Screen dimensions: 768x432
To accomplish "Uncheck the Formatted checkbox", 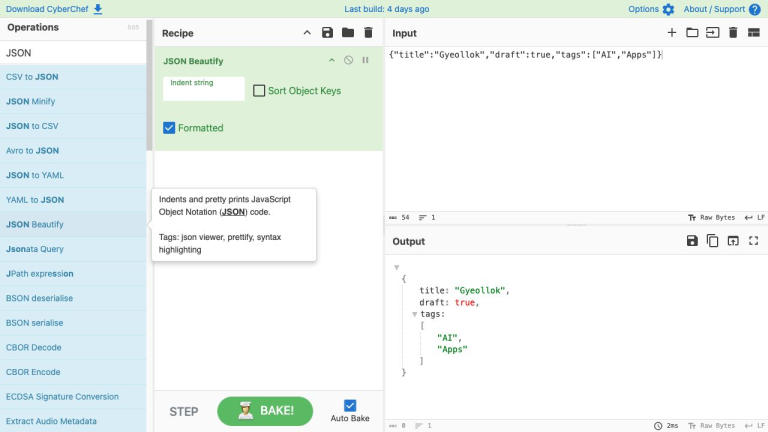I will point(169,128).
